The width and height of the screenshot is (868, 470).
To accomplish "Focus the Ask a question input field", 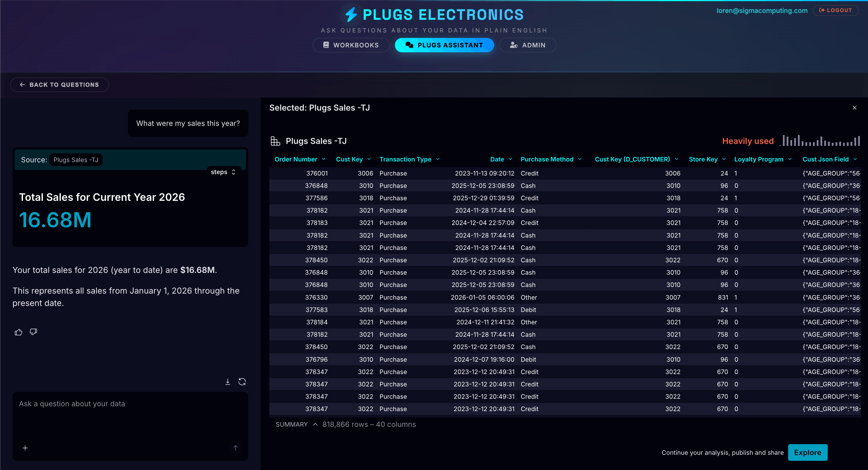I will pyautogui.click(x=130, y=418).
